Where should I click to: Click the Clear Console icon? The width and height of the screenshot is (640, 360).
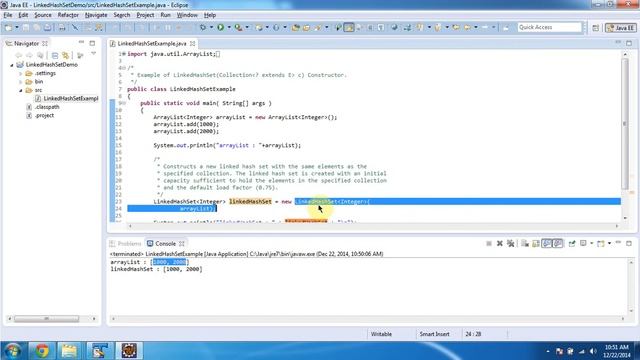coord(525,244)
